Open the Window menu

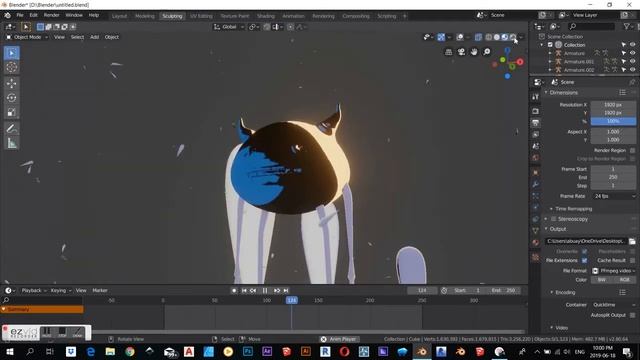tap(74, 15)
